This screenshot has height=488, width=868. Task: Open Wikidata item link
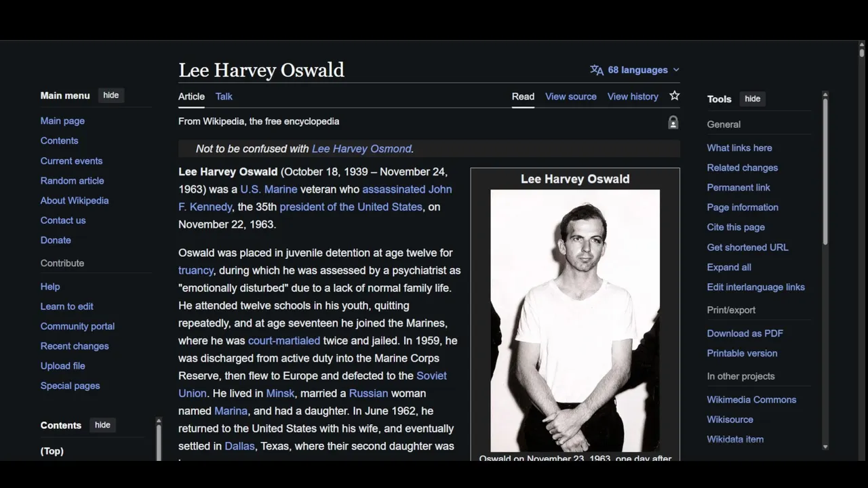tap(735, 439)
